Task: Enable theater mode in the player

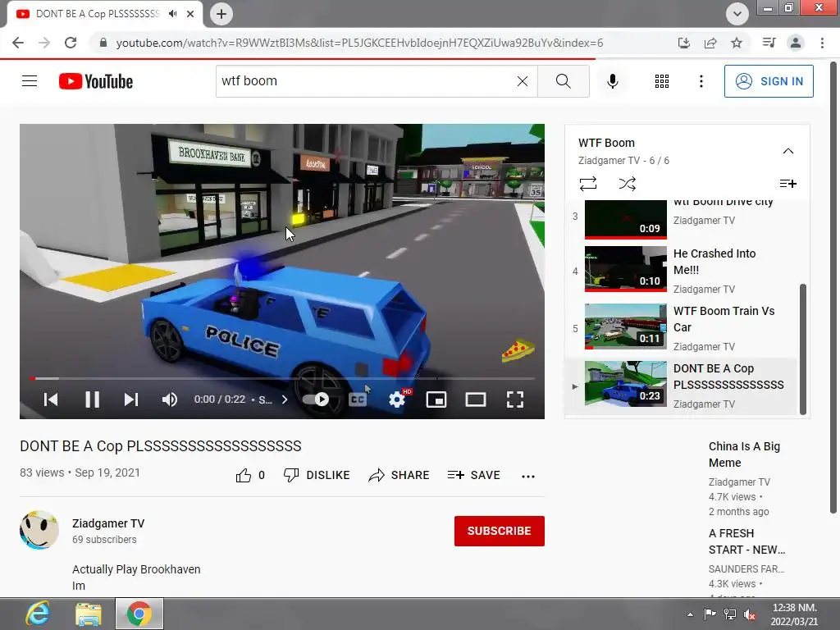Action: (476, 399)
